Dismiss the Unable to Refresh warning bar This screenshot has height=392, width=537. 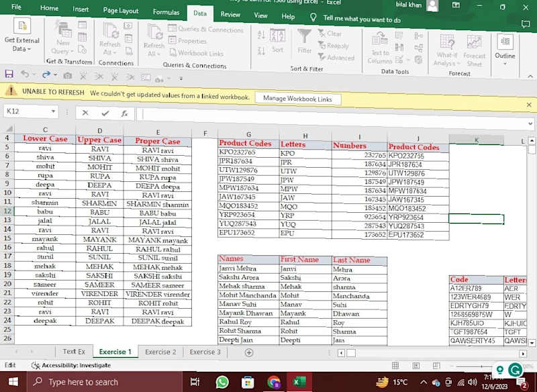(529, 105)
